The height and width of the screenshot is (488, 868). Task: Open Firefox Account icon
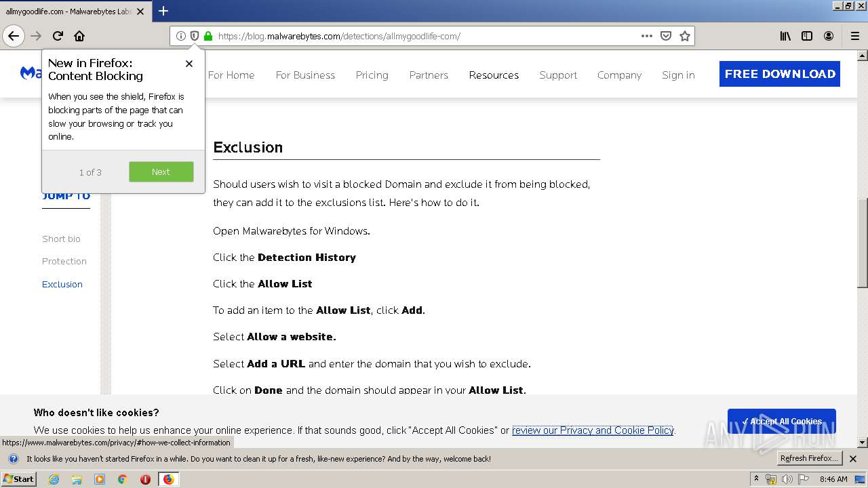(x=829, y=36)
